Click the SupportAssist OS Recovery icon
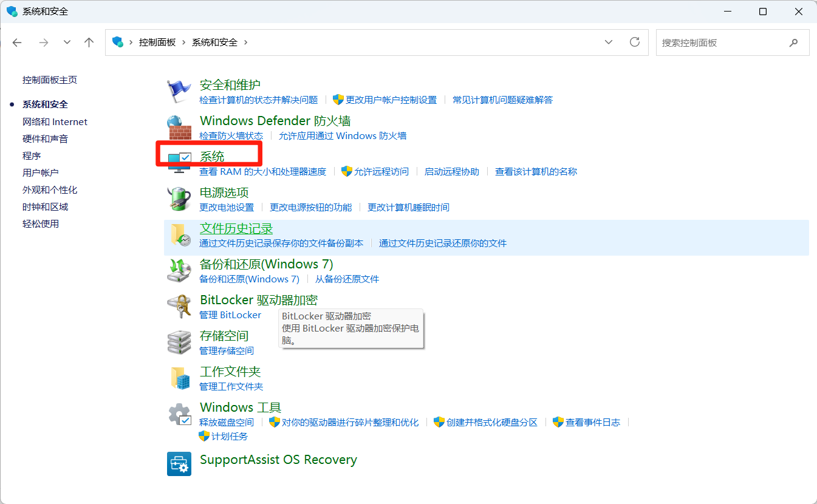The image size is (817, 504). tap(179, 464)
